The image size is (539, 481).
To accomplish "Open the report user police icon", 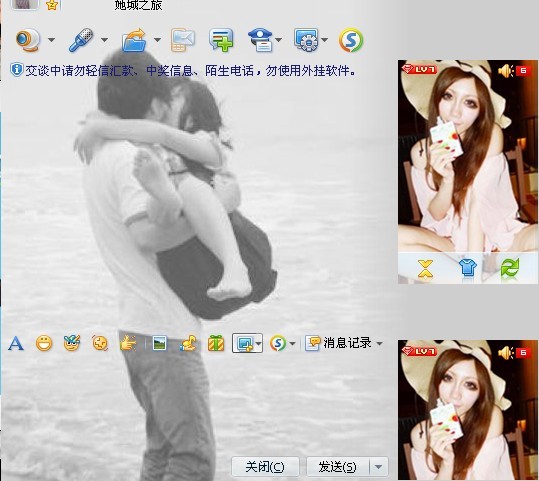I will 260,40.
